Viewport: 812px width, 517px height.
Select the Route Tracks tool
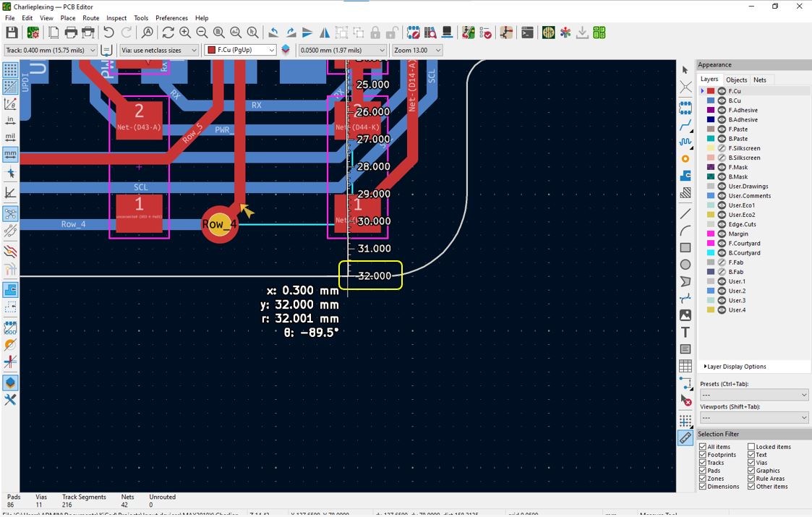click(x=685, y=125)
